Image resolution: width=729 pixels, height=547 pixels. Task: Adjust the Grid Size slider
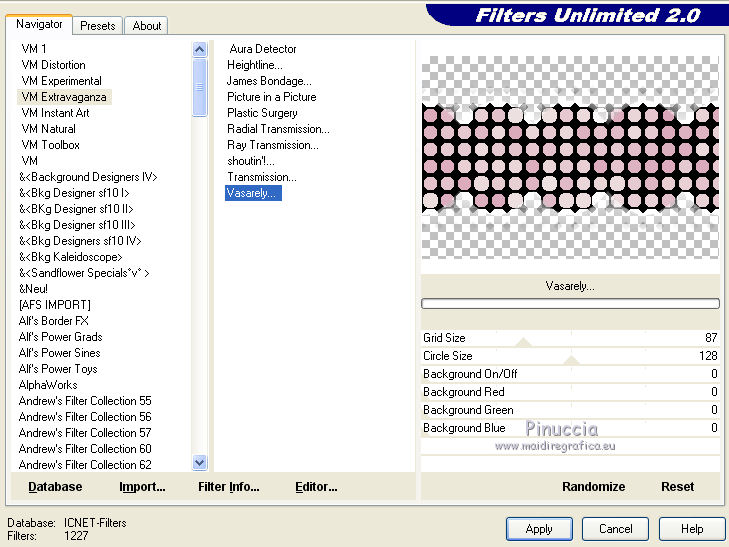click(570, 338)
